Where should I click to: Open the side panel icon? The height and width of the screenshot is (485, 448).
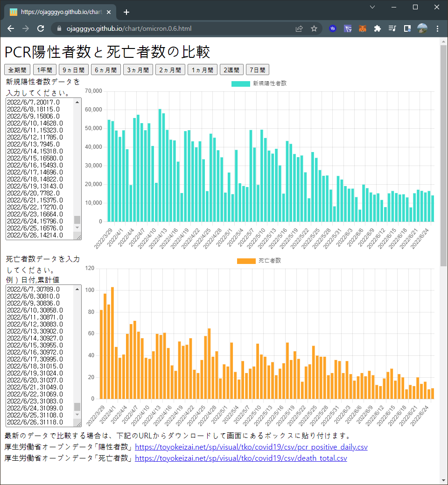pos(407,29)
